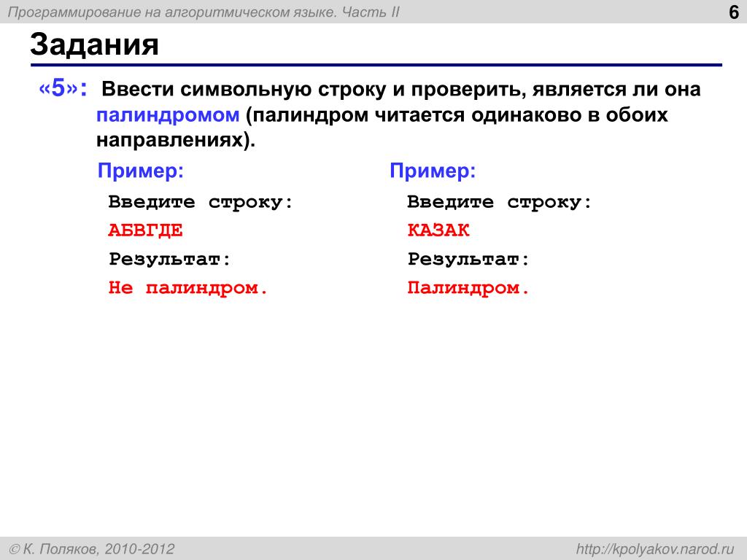Click the slide number 6
Screen dimensions: 747x560
pos(734,12)
